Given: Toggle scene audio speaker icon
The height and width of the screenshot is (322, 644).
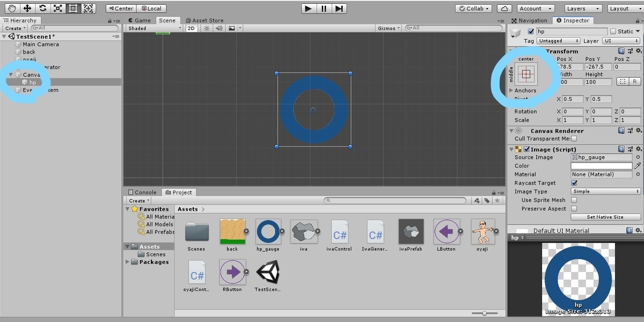Looking at the screenshot, I should 219,28.
